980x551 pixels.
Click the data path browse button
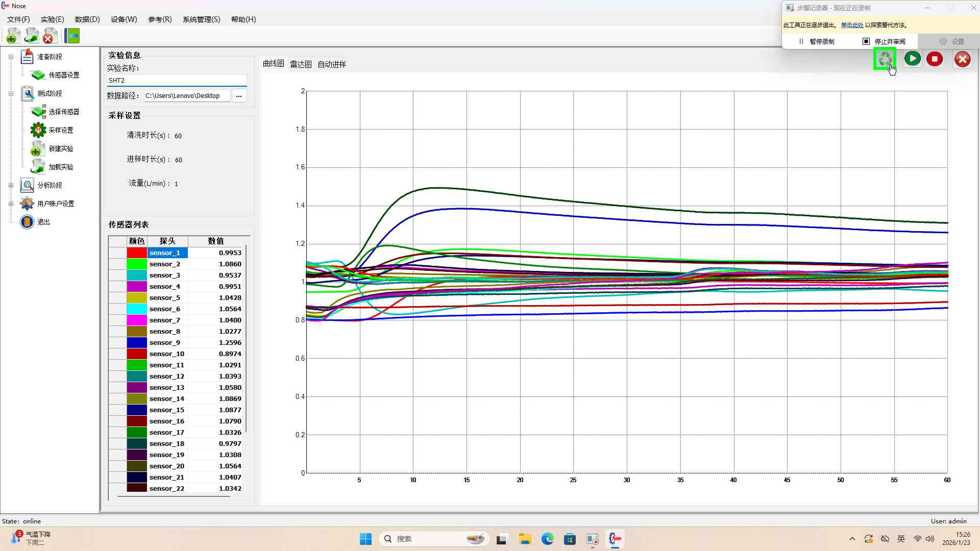point(239,96)
